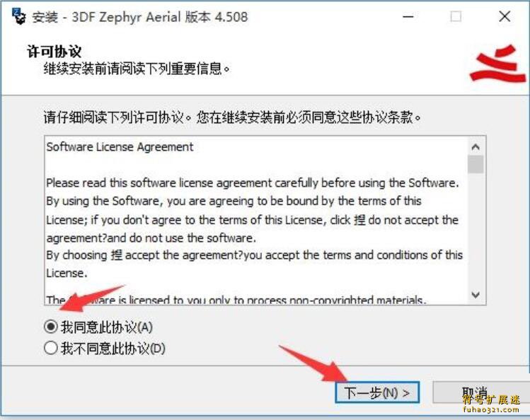Select the 我同意此协议(A) radio button
This screenshot has width=530, height=420.
click(51, 327)
